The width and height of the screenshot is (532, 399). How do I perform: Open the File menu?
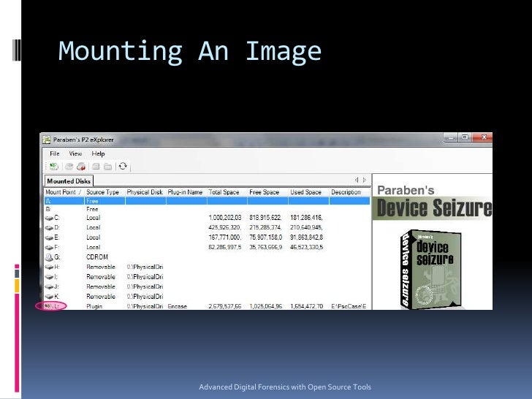point(54,153)
